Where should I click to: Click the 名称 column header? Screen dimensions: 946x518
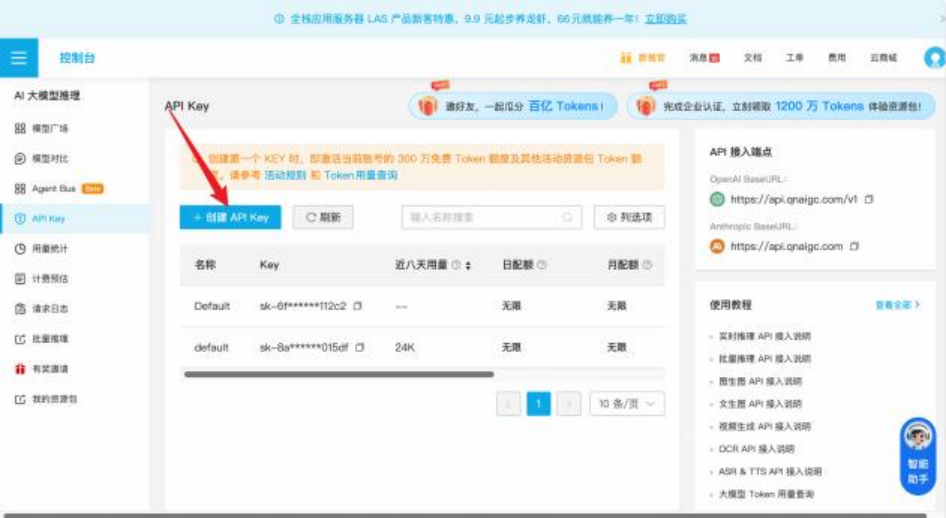205,265
